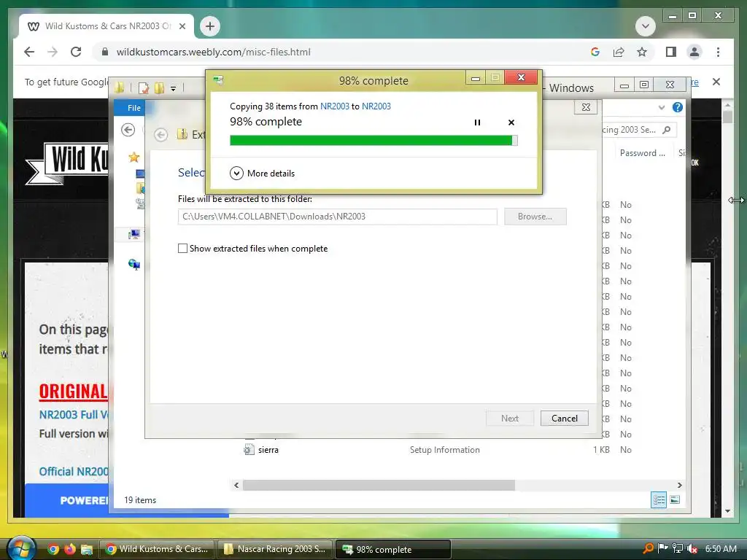Select the Network icon in navigation pane
Screen dimensions: 747x560
pos(134,264)
